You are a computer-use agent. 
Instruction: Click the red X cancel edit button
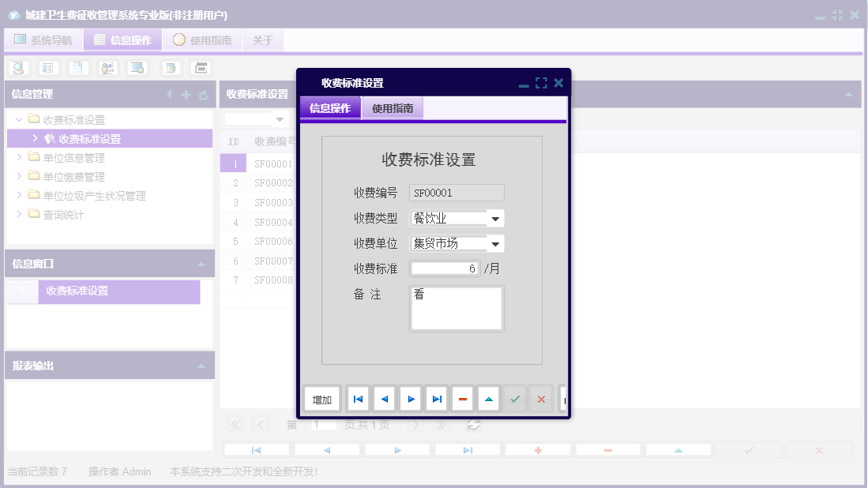(x=541, y=400)
